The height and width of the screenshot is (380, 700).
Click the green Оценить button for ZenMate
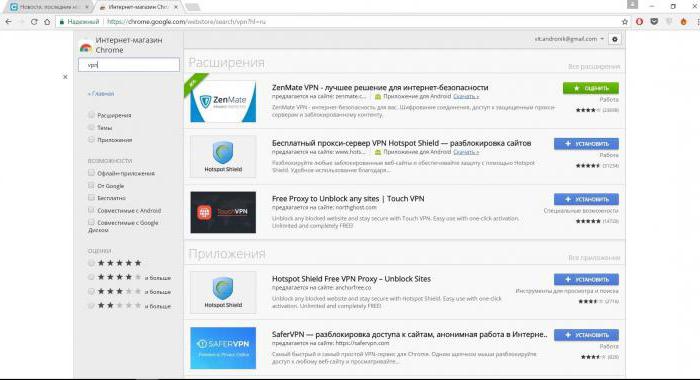click(591, 88)
